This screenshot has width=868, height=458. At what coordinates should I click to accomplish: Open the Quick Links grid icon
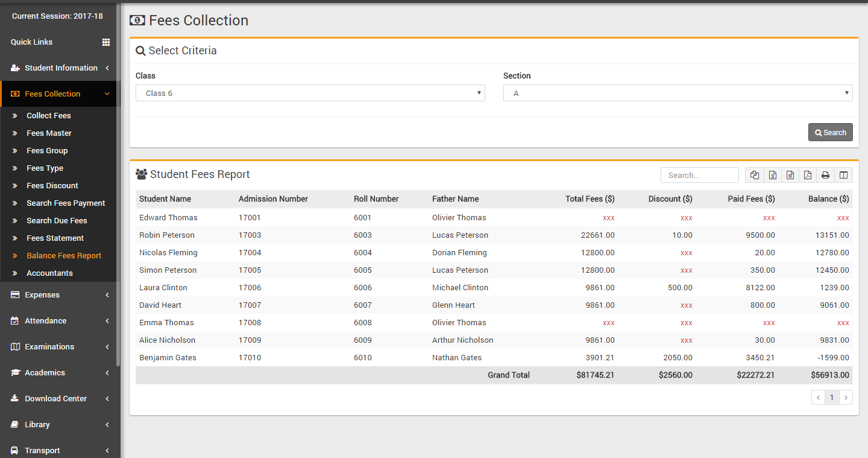(x=106, y=42)
